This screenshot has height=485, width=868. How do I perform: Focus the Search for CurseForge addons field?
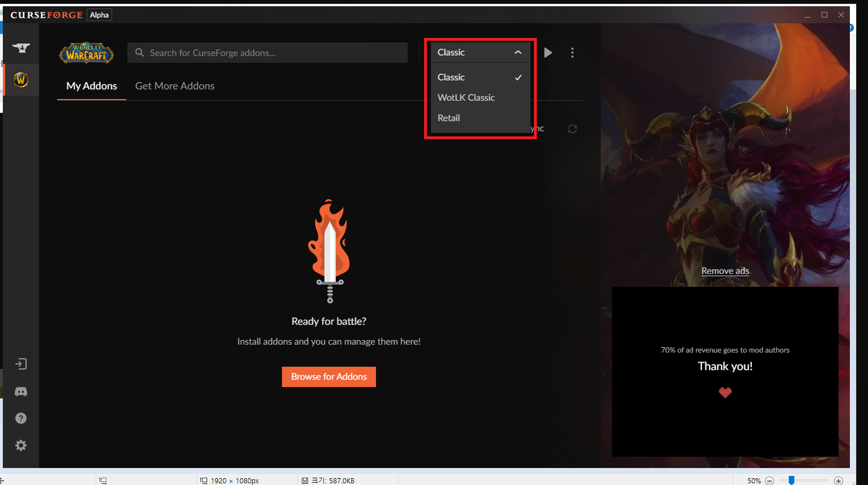pyautogui.click(x=267, y=53)
